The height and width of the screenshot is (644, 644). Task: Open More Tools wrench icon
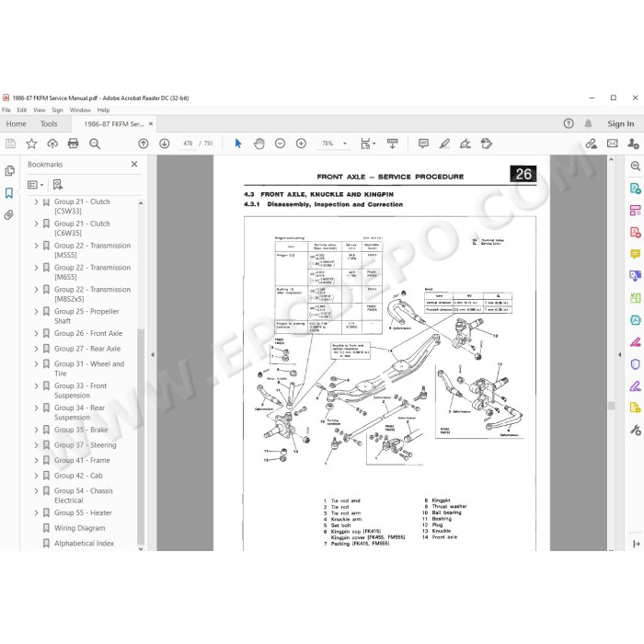[635, 430]
